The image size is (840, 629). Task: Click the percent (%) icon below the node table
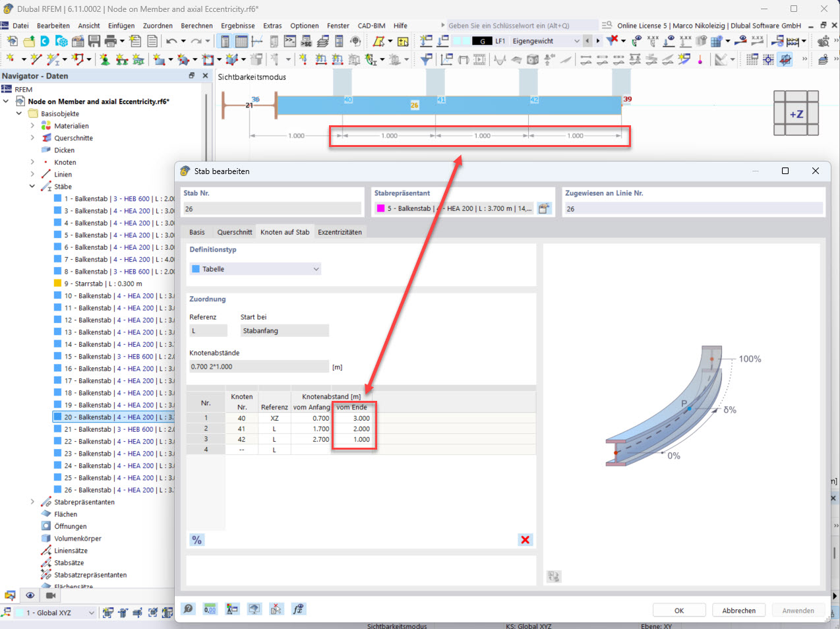pos(196,539)
